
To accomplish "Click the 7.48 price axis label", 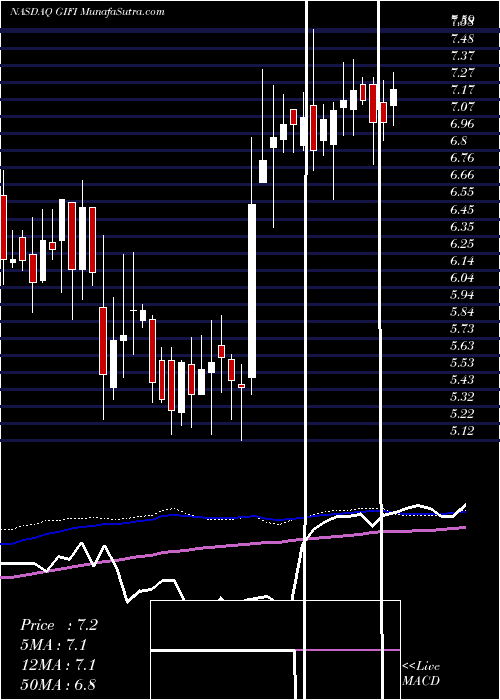I will pyautogui.click(x=462, y=39).
